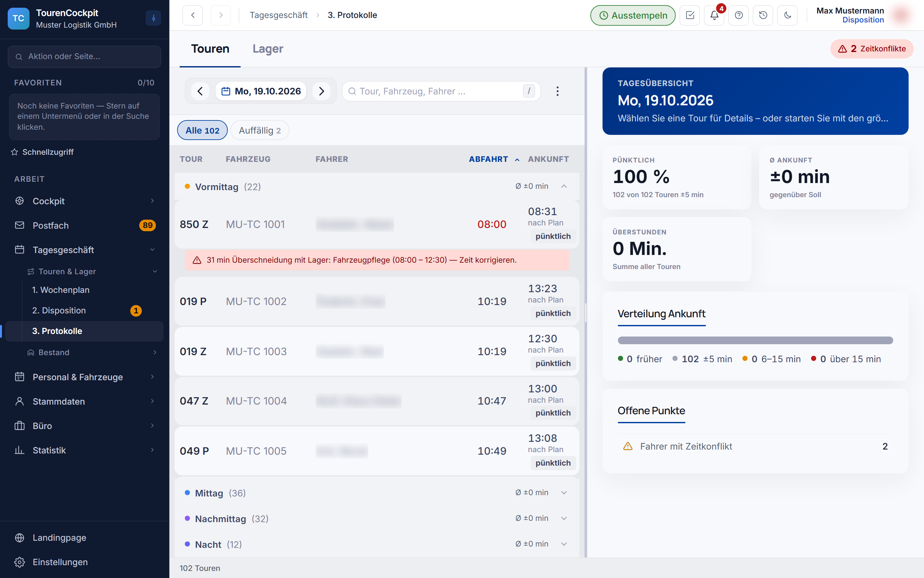Open the tasks checklist icon in the top bar
Viewport: 924px width, 578px height.
point(690,15)
